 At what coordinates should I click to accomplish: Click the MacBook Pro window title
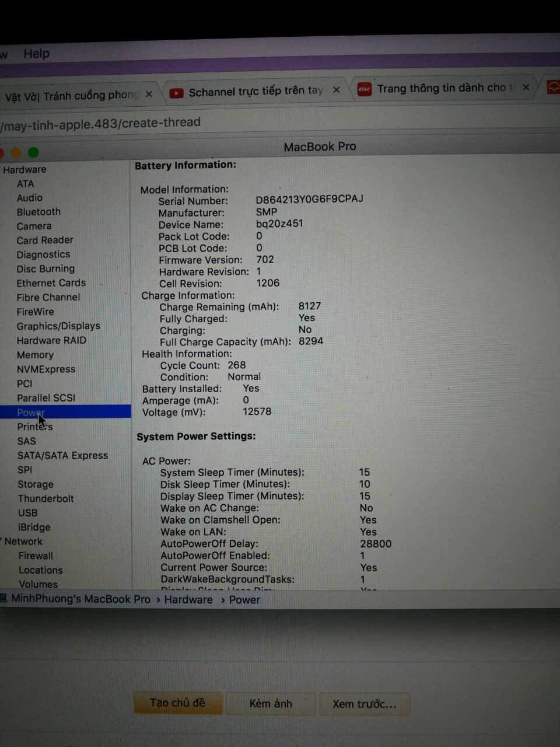coord(320,146)
